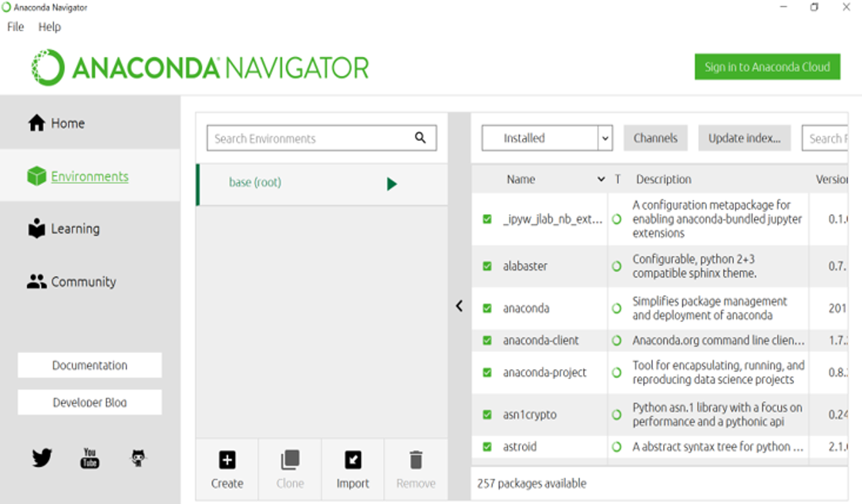Open the Help menu
862x504 pixels.
[49, 27]
